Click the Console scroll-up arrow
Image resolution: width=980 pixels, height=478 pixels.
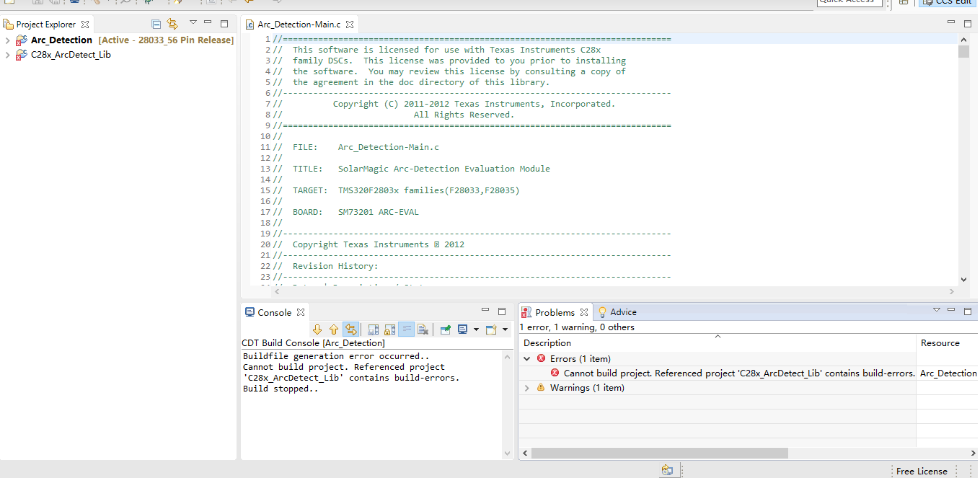(x=507, y=357)
